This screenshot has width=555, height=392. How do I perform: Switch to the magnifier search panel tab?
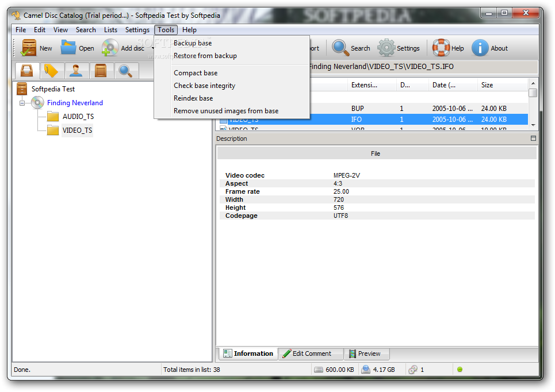(126, 70)
